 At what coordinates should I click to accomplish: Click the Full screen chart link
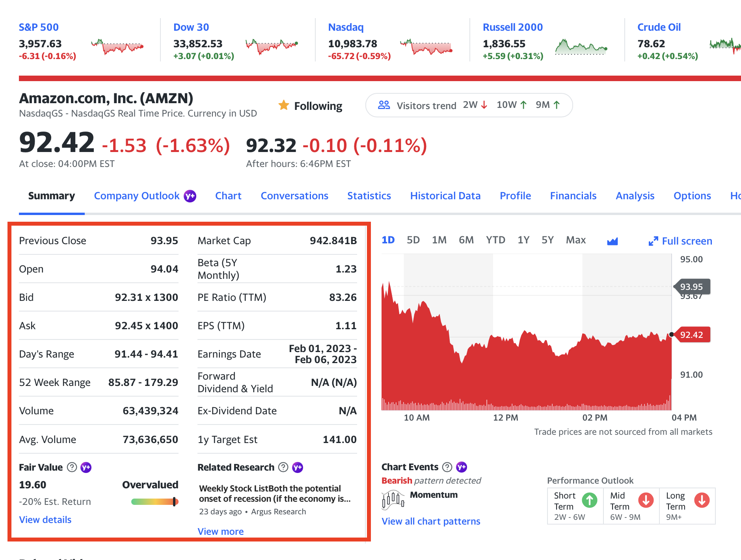680,241
